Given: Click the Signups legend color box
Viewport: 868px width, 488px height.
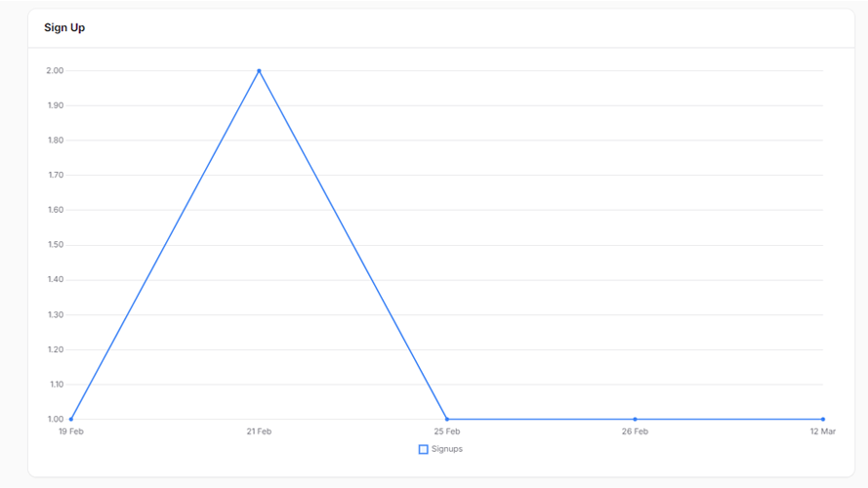Looking at the screenshot, I should [x=423, y=449].
